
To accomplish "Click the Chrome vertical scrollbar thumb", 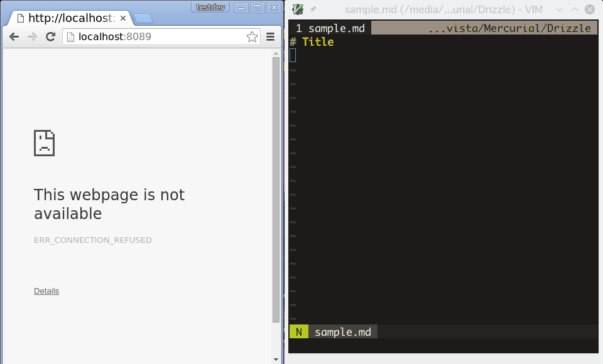I will (x=276, y=190).
